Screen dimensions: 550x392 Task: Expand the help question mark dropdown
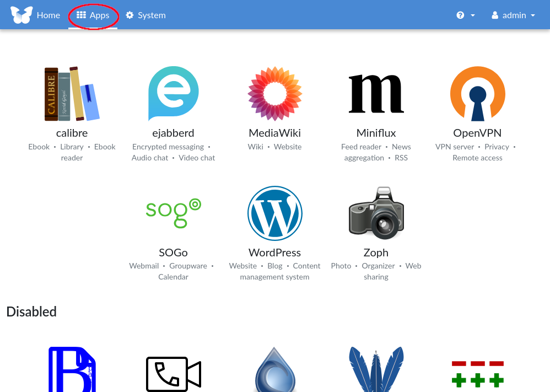pyautogui.click(x=465, y=15)
